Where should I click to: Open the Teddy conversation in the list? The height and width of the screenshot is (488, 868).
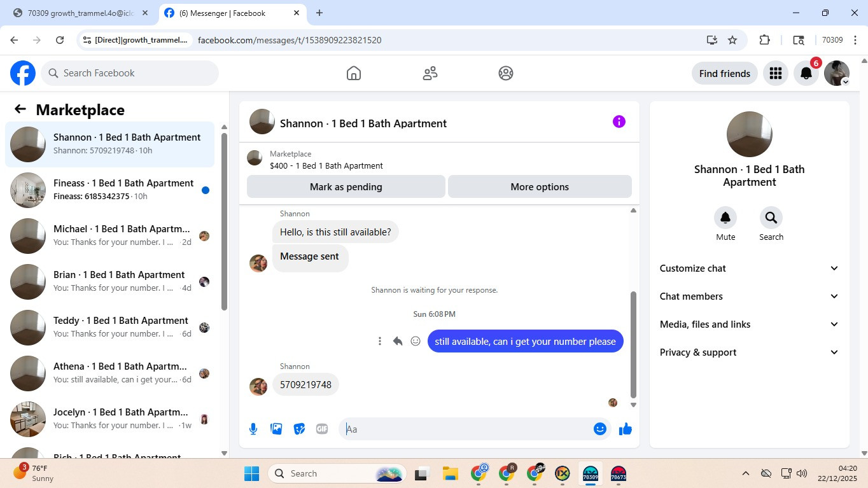(x=110, y=328)
